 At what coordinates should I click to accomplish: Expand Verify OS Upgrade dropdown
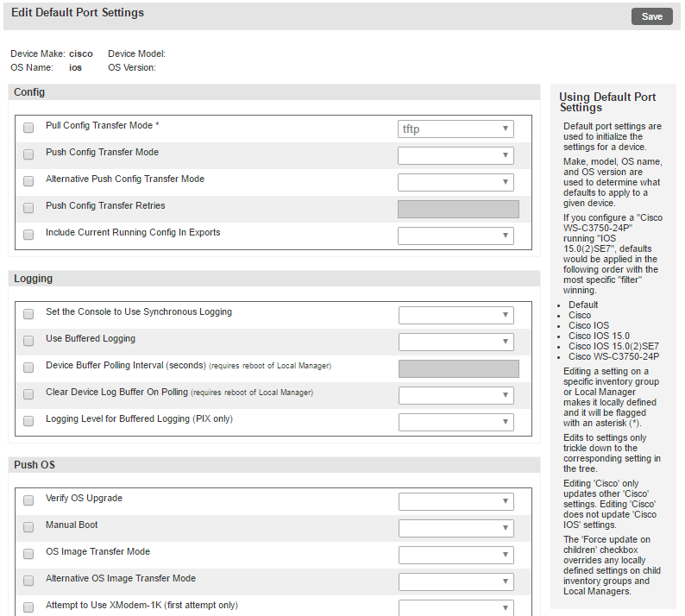[x=456, y=501]
